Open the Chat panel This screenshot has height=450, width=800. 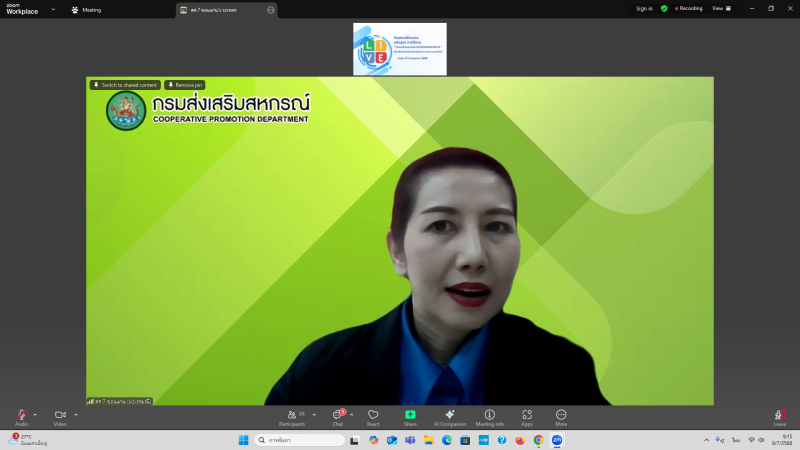(337, 415)
